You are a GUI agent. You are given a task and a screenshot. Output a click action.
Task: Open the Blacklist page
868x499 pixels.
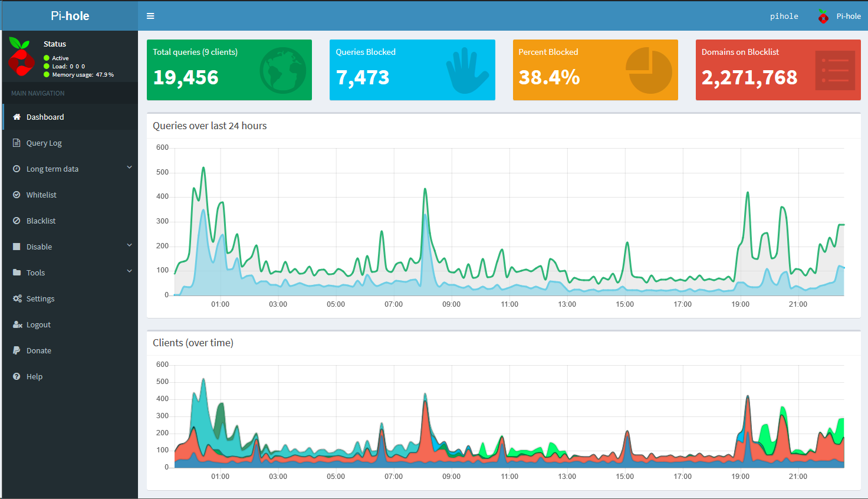coord(70,221)
